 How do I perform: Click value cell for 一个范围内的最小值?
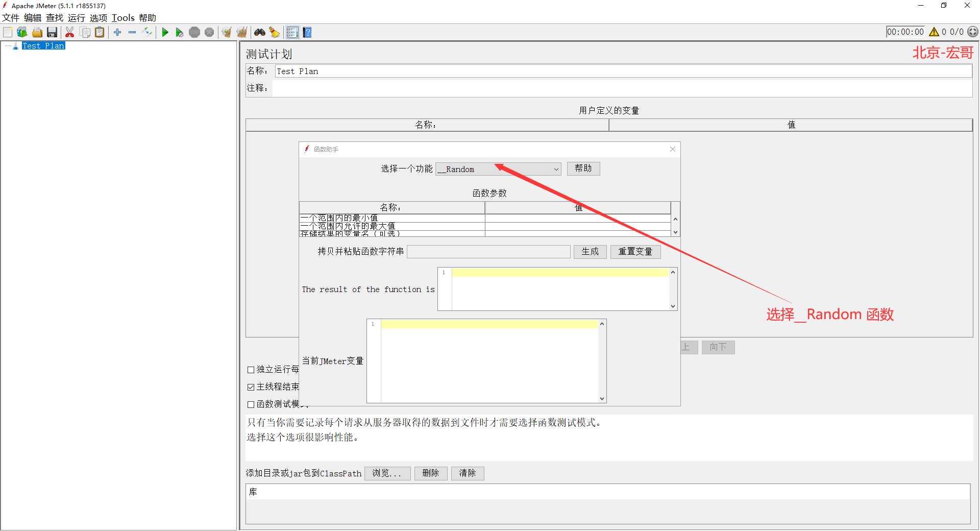pos(578,218)
